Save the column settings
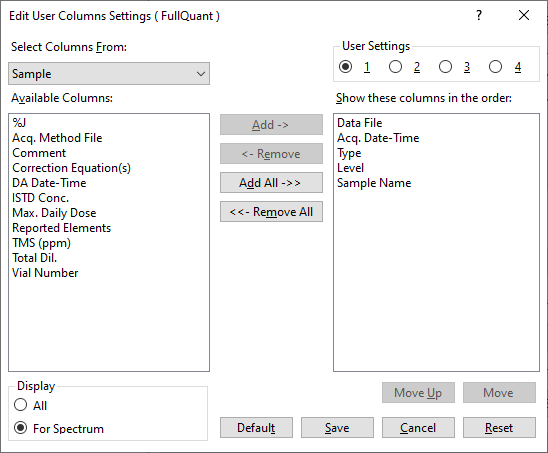This screenshot has height=453, width=548. [337, 427]
